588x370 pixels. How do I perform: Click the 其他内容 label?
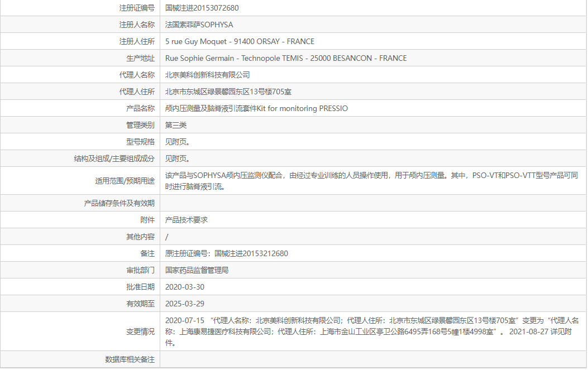140,237
